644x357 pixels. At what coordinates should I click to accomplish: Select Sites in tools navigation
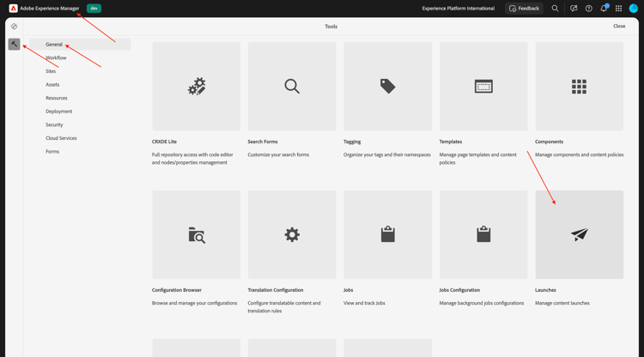[51, 71]
